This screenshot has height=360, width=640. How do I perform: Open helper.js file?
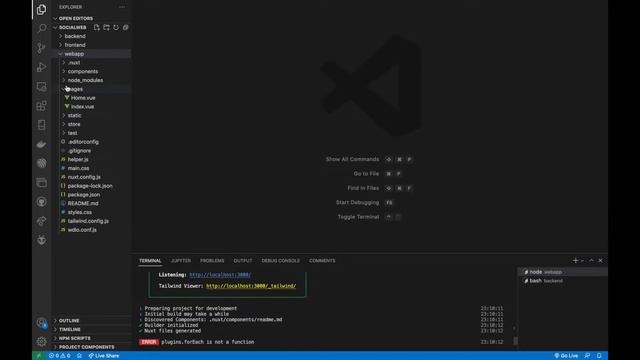point(78,160)
